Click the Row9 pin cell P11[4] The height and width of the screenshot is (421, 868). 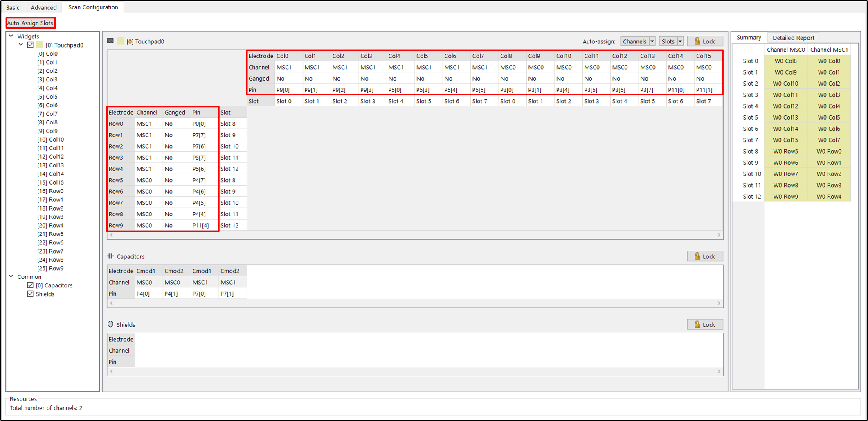tap(205, 225)
